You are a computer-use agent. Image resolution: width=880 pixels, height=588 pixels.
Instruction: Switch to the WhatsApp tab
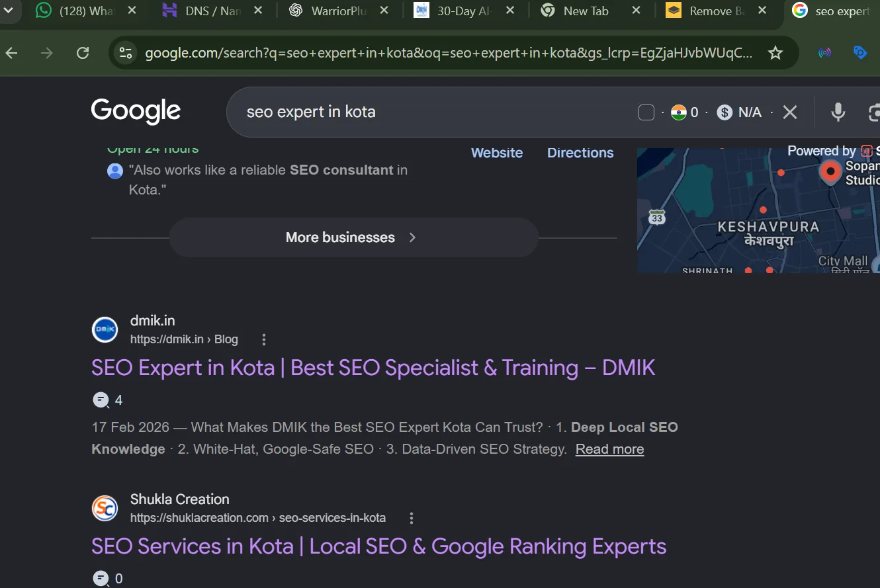pyautogui.click(x=85, y=11)
